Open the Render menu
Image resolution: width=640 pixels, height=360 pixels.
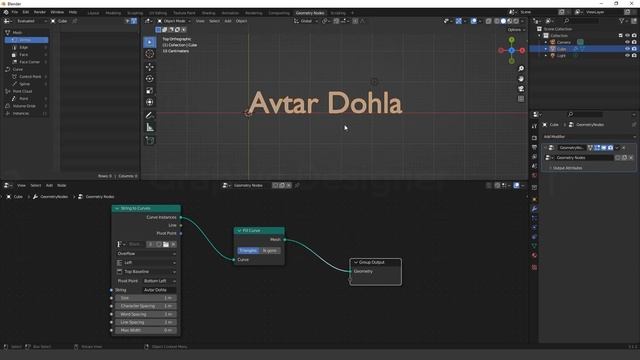pos(40,12)
